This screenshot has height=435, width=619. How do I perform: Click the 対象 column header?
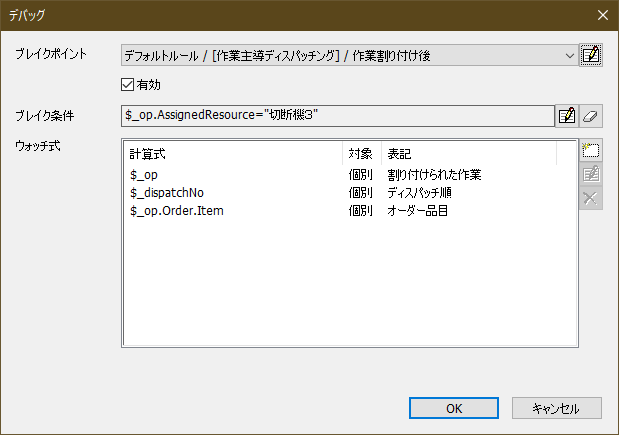coord(360,154)
